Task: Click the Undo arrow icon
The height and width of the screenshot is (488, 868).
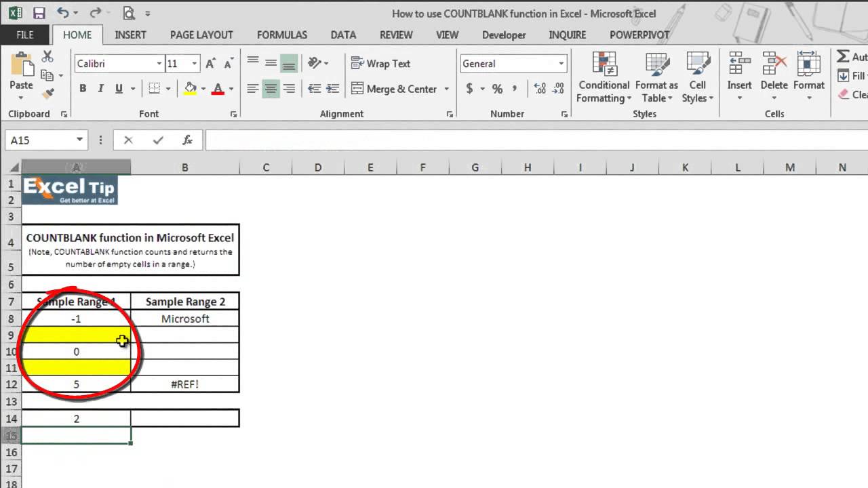Action: (62, 13)
